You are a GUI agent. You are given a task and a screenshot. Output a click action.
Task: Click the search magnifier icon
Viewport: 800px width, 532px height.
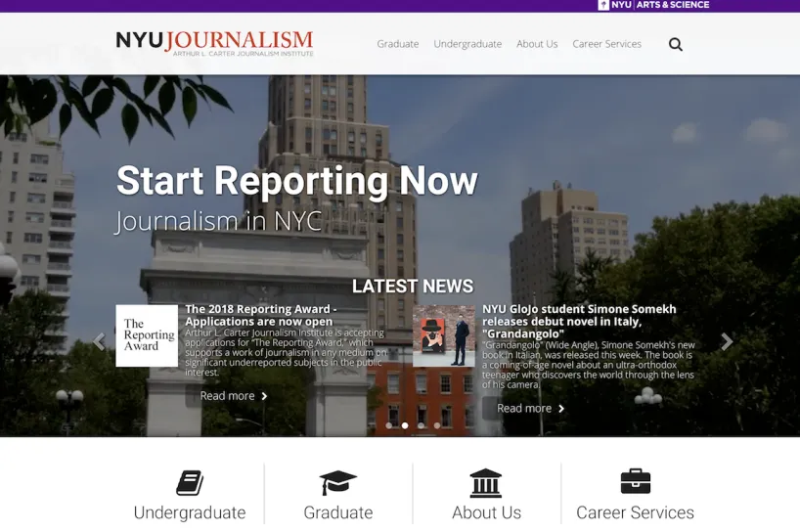(x=676, y=44)
